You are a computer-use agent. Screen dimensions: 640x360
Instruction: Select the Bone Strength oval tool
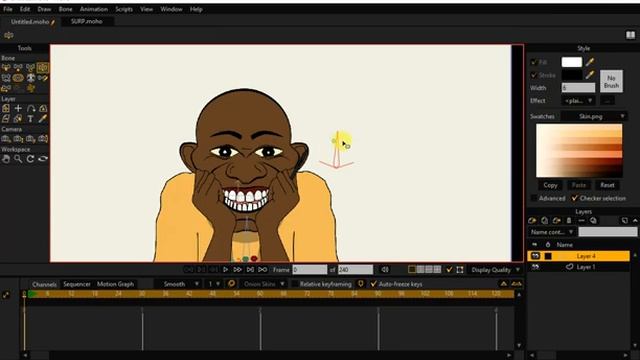click(x=18, y=78)
